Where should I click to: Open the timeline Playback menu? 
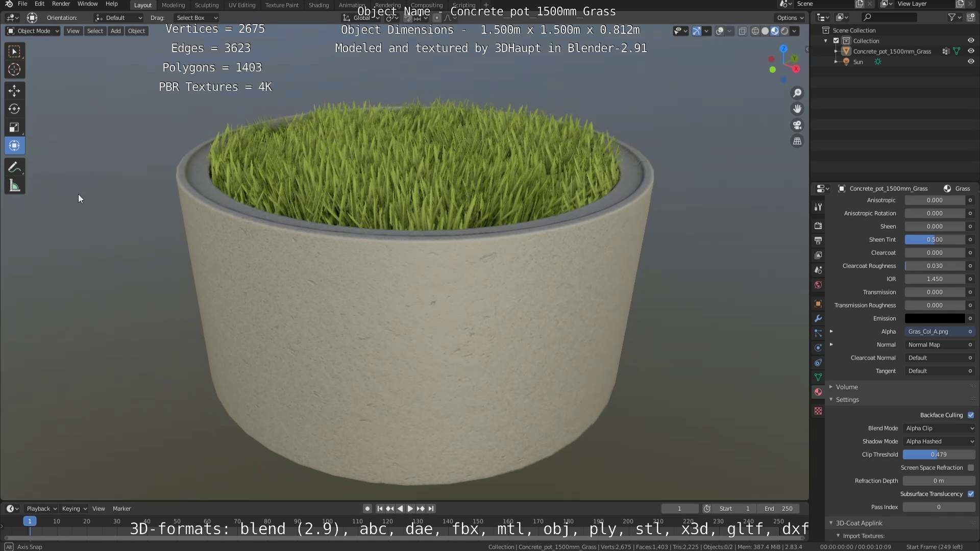(41, 509)
